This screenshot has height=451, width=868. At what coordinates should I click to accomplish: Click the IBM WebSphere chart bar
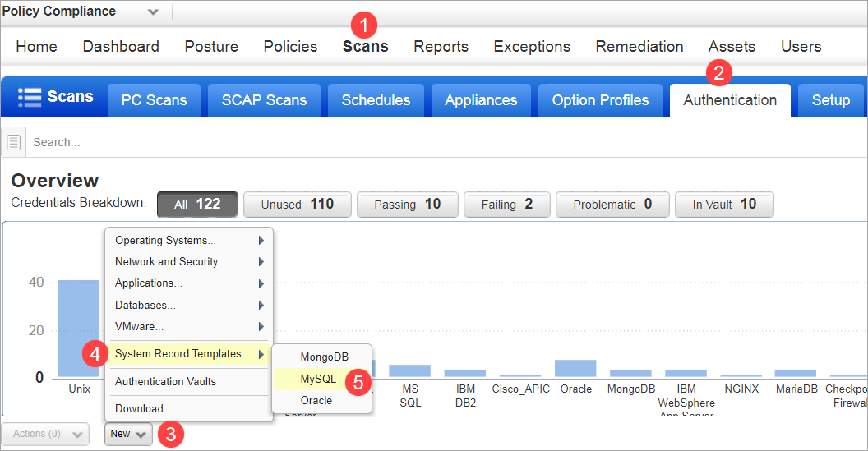686,374
